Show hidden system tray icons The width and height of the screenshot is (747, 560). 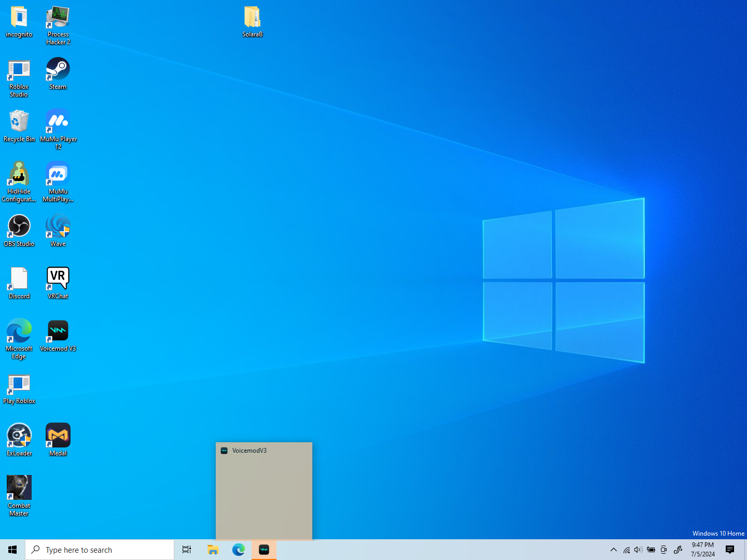(614, 550)
